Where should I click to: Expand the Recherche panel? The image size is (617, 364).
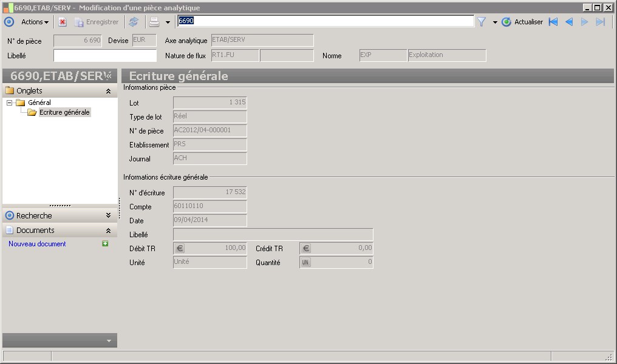tap(108, 215)
